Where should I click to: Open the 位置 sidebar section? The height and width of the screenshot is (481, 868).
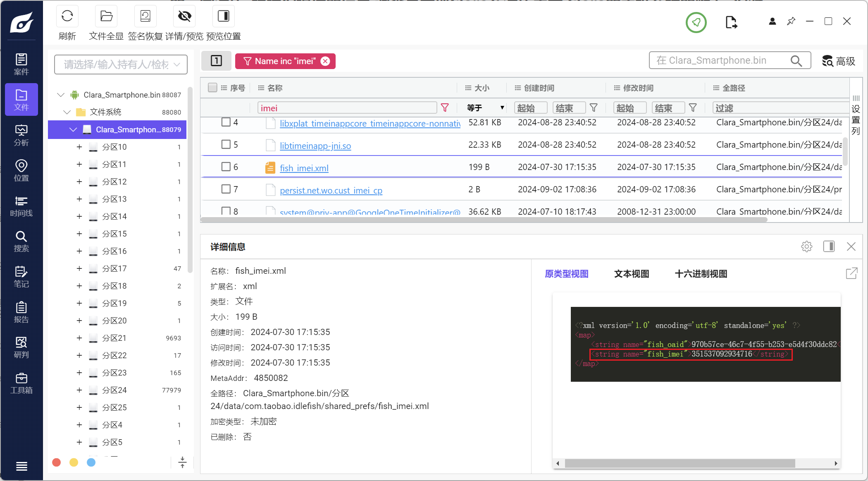21,170
